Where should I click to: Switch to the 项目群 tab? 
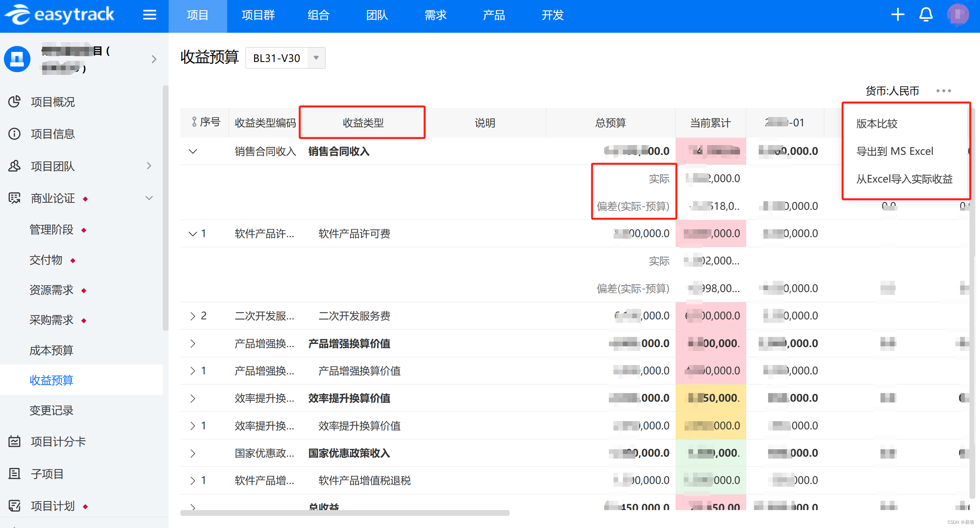click(x=258, y=16)
